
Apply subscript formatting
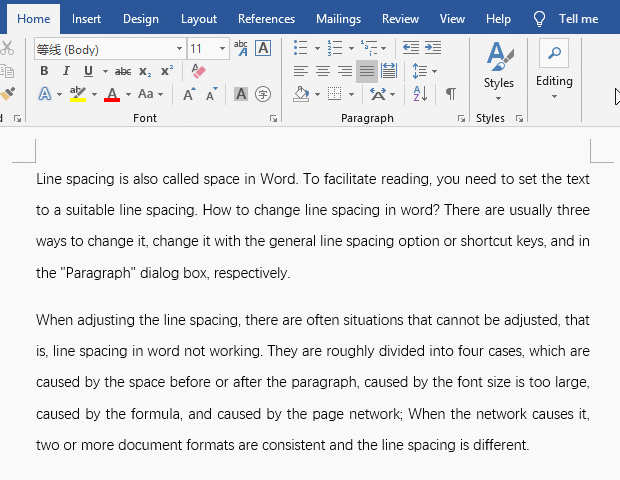pyautogui.click(x=145, y=72)
